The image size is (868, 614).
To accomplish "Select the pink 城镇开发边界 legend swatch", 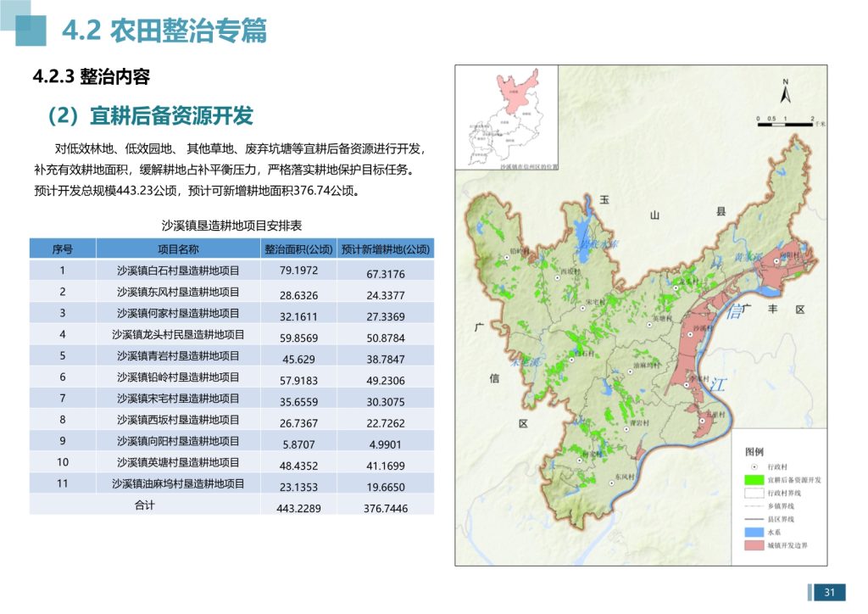I will click(x=750, y=545).
